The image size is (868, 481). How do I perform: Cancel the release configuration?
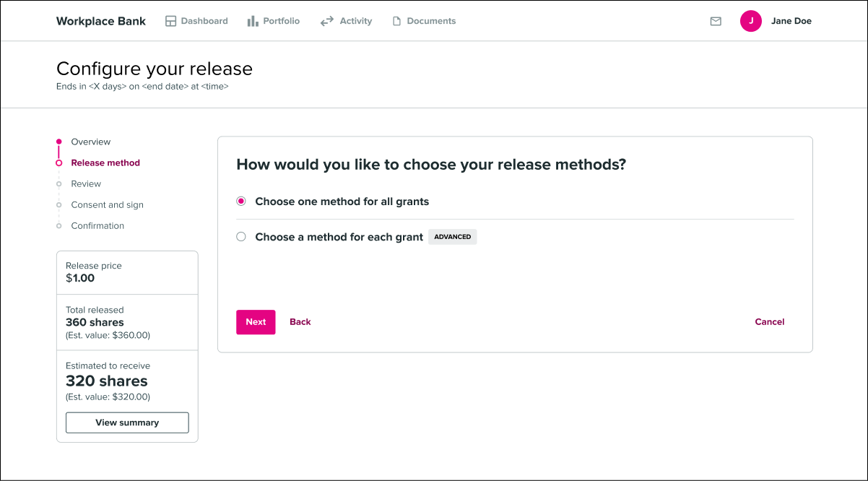[x=770, y=322]
